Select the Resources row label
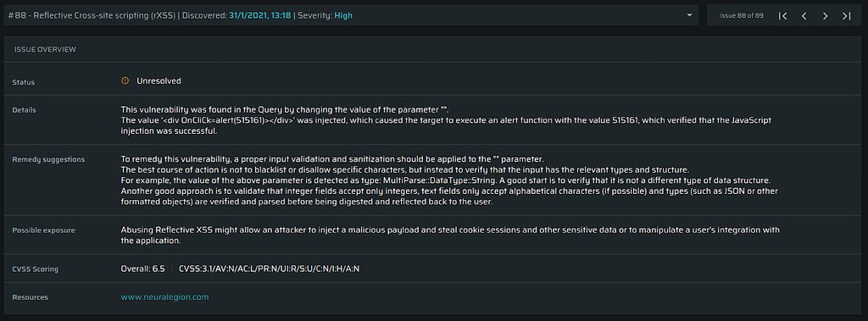The width and height of the screenshot is (868, 321). tap(30, 297)
